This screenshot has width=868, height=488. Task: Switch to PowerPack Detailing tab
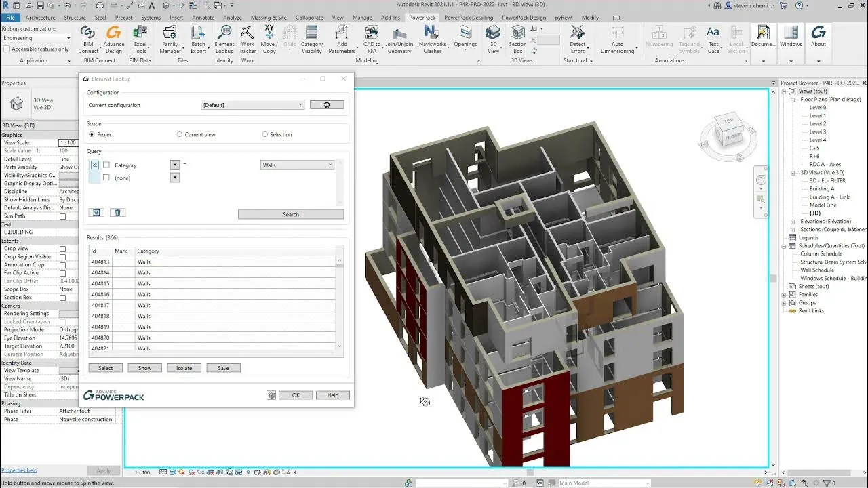(x=469, y=18)
